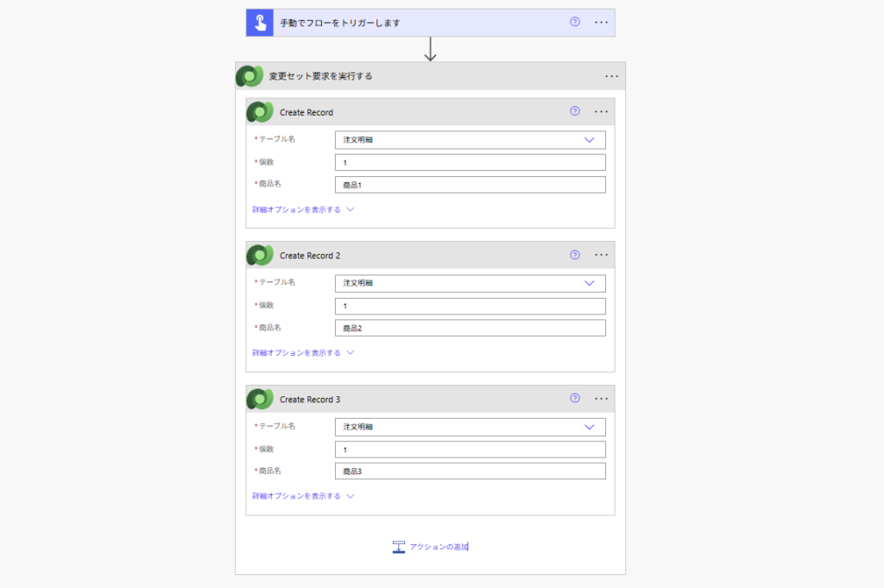The width and height of the screenshot is (884, 588).
Task: Open table name dropdown in Create Record
Action: pos(590,140)
